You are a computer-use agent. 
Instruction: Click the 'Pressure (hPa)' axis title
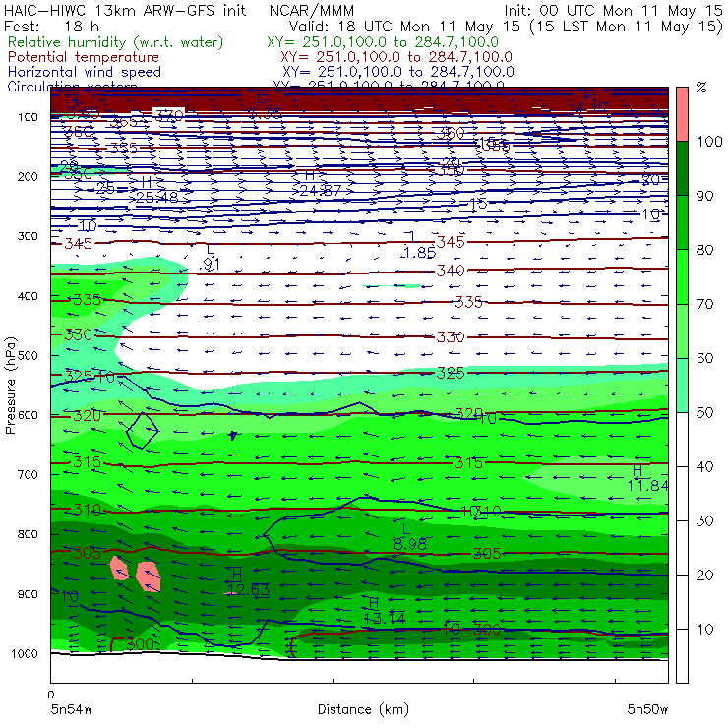(x=10, y=386)
